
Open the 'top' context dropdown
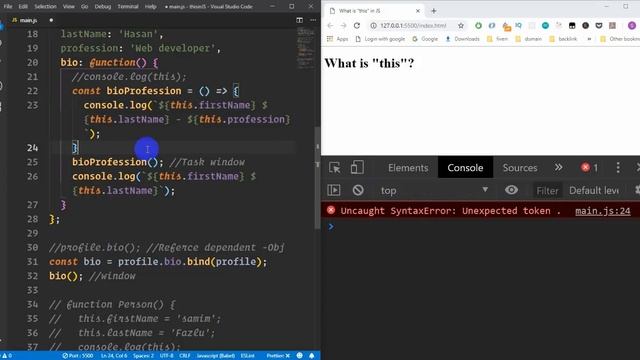click(434, 191)
